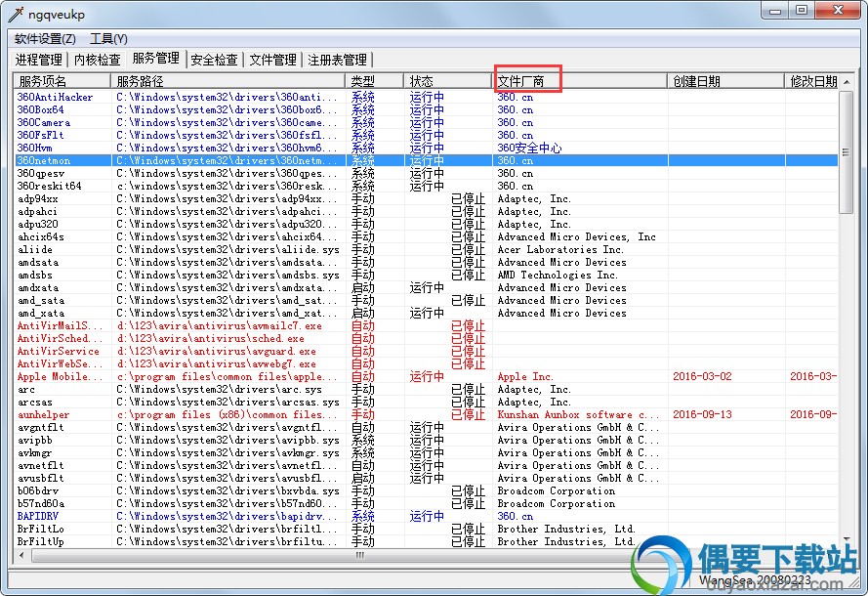Select the b57nd60a service row

click(427, 504)
